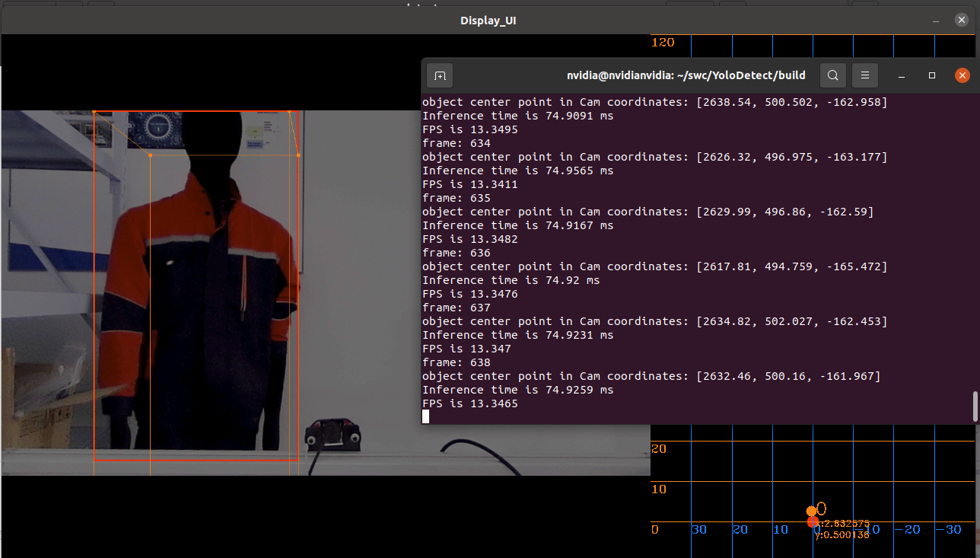This screenshot has height=558, width=980.
Task: Maximize the terminal window
Action: point(932,76)
